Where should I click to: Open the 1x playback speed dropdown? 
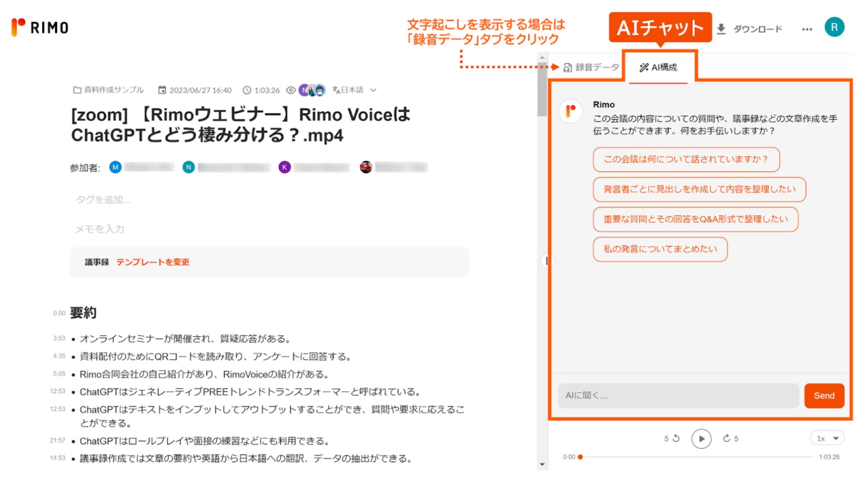[x=827, y=438]
